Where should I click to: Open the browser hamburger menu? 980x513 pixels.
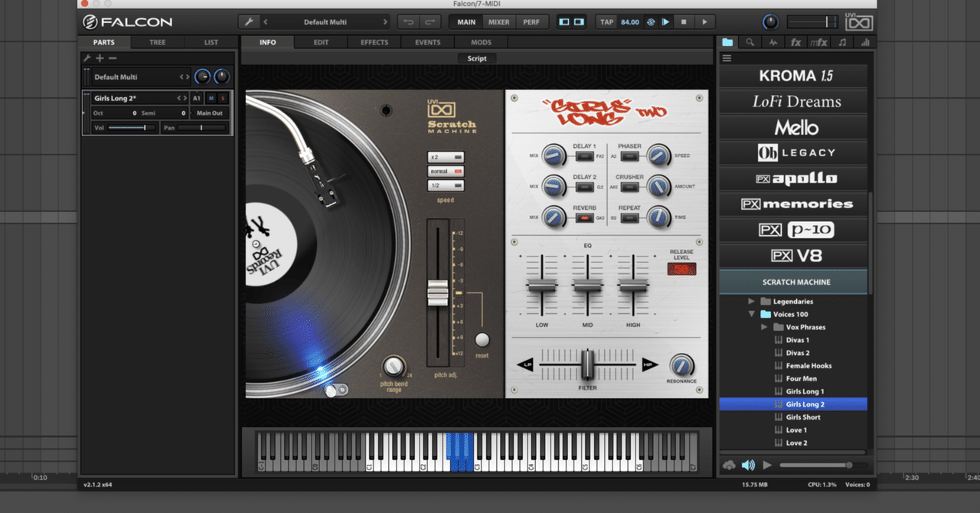tap(727, 58)
